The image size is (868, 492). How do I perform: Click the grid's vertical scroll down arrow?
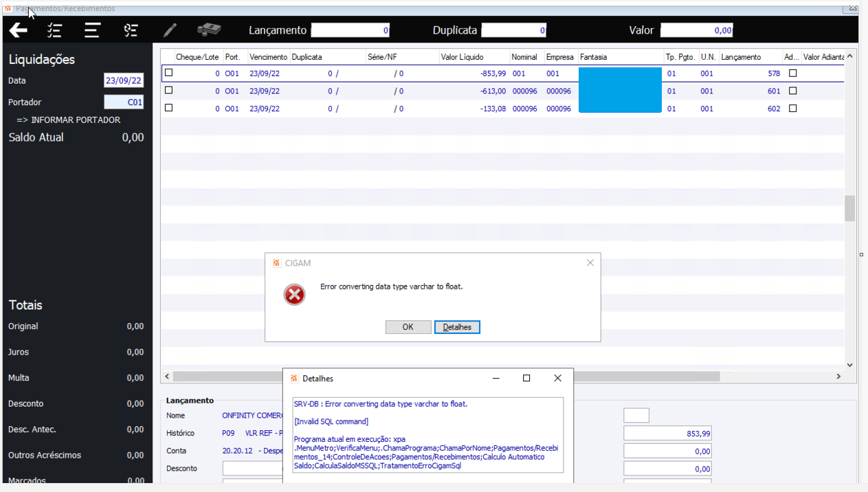[x=850, y=365]
